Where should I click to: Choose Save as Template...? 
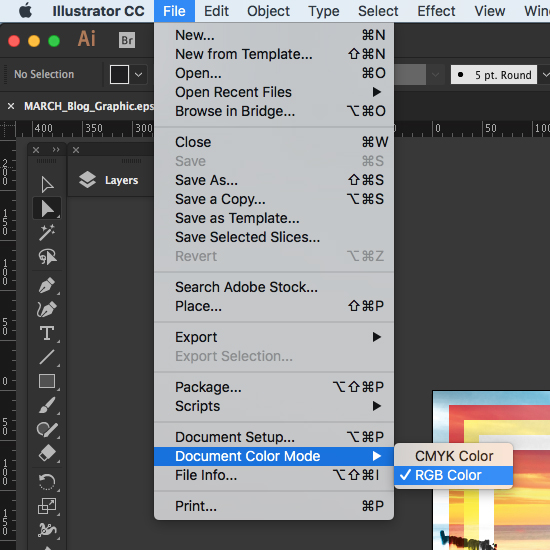click(x=274, y=218)
